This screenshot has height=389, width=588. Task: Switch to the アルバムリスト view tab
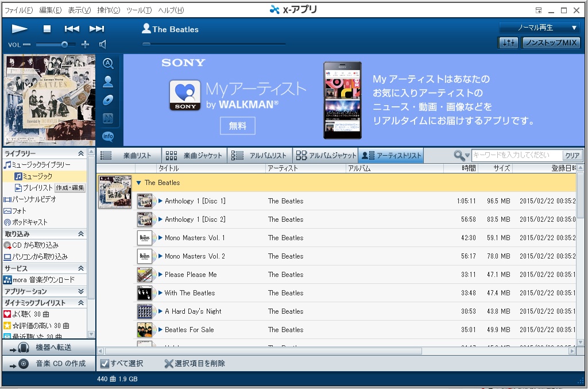pos(260,155)
